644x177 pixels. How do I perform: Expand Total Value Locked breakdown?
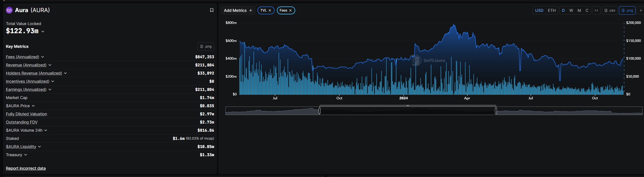43,32
